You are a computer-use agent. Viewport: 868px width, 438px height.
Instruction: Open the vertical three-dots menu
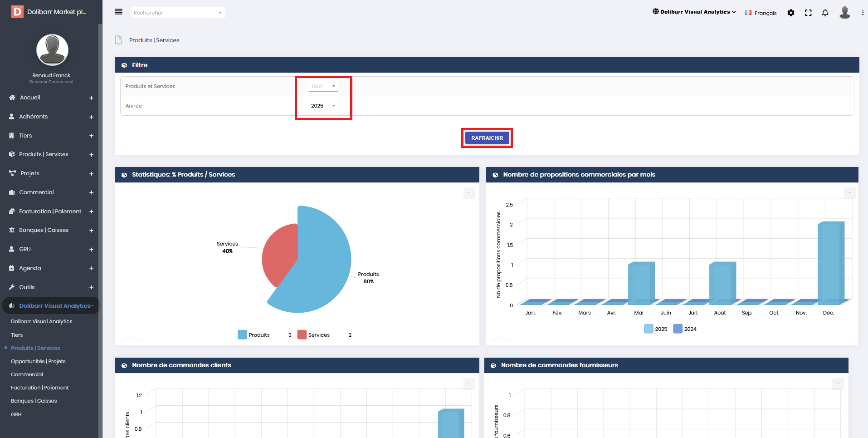[x=863, y=13]
